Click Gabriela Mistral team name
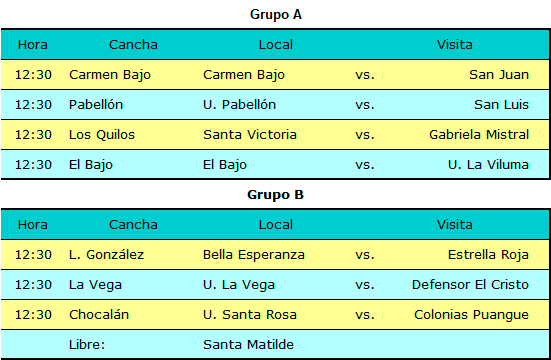The height and width of the screenshot is (360, 551). (479, 135)
